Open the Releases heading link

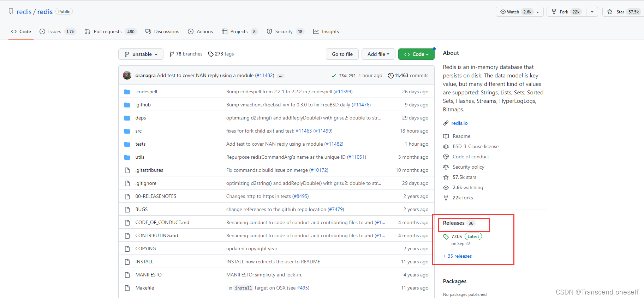pyautogui.click(x=454, y=223)
